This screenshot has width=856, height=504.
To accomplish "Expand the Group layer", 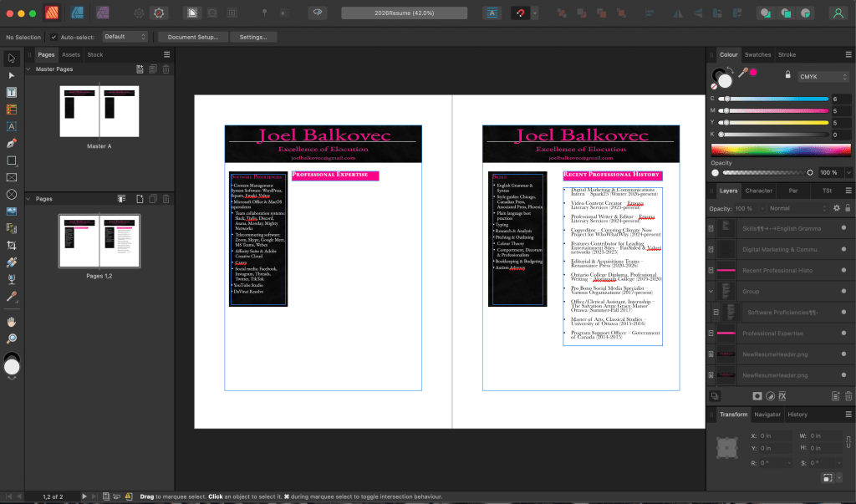I will click(710, 291).
